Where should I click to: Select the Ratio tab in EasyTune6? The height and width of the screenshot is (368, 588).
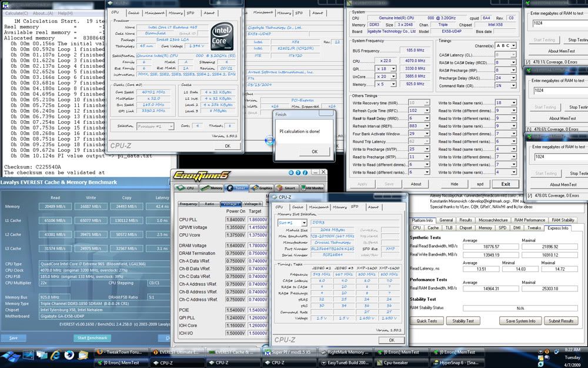[209, 204]
